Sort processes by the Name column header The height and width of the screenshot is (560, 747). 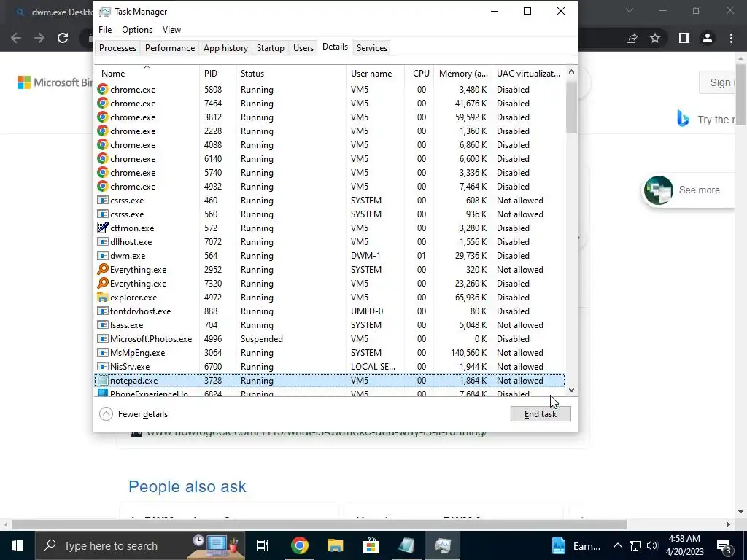point(147,74)
